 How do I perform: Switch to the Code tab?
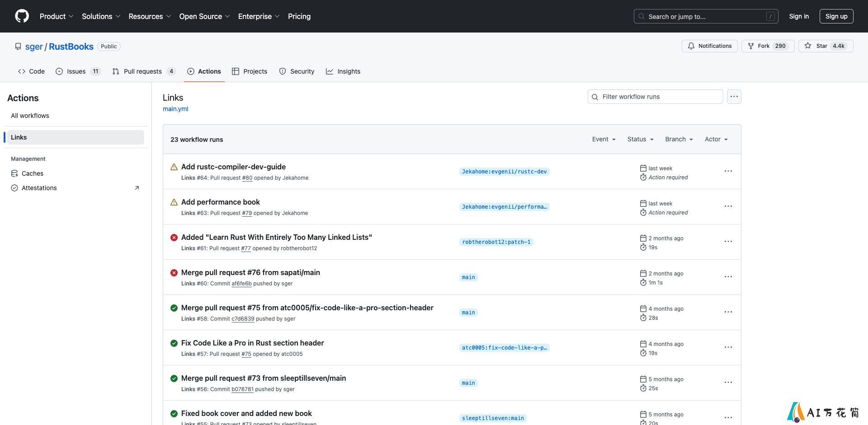click(31, 71)
